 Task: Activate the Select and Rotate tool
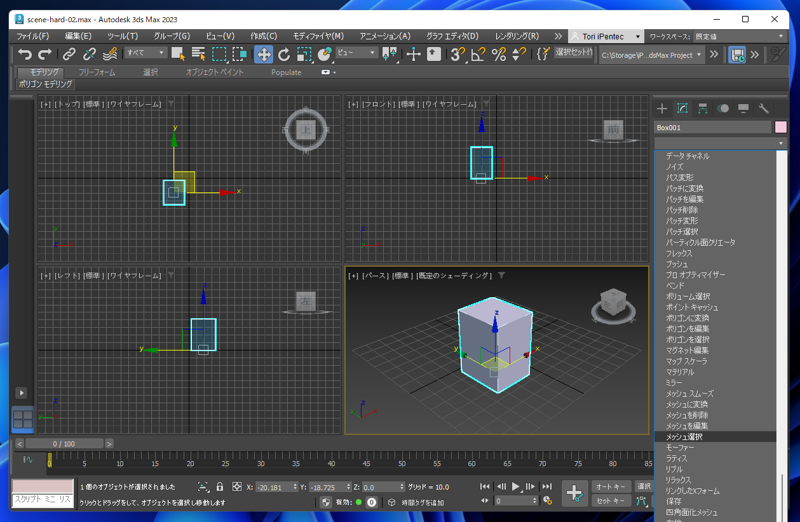coord(284,54)
